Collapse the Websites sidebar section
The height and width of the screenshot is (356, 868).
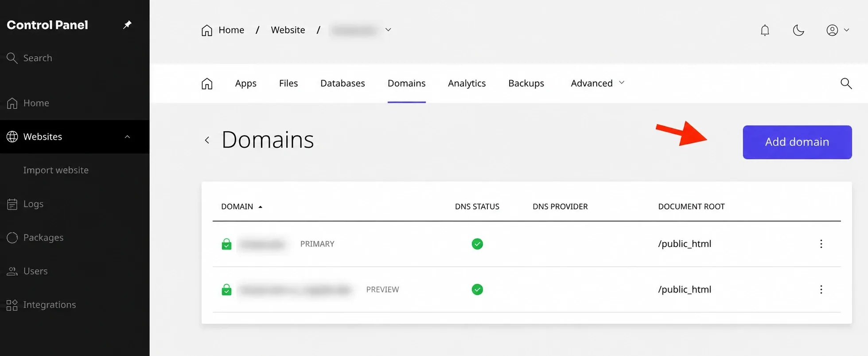tap(127, 137)
